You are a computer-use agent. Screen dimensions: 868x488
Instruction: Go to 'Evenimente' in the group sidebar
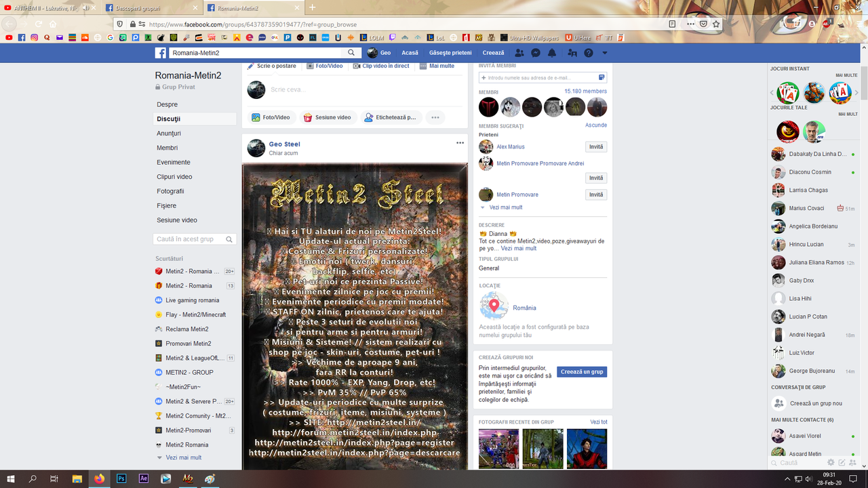click(174, 162)
